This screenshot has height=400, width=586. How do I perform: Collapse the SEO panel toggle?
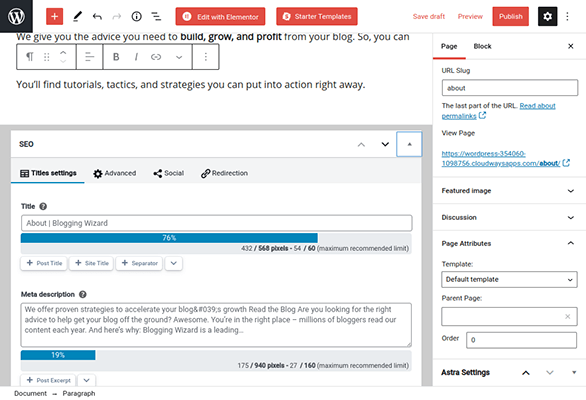pos(409,144)
